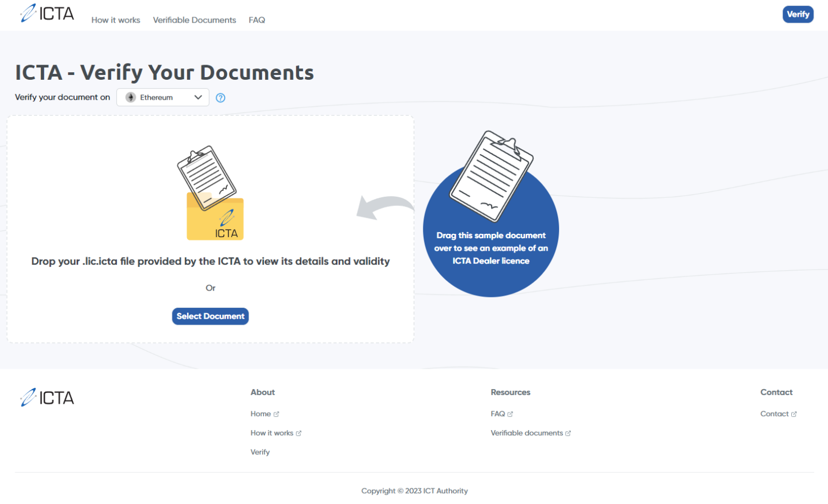Viewport: 828px width, 504px height.
Task: Open the Home link in the About section
Action: [260, 413]
